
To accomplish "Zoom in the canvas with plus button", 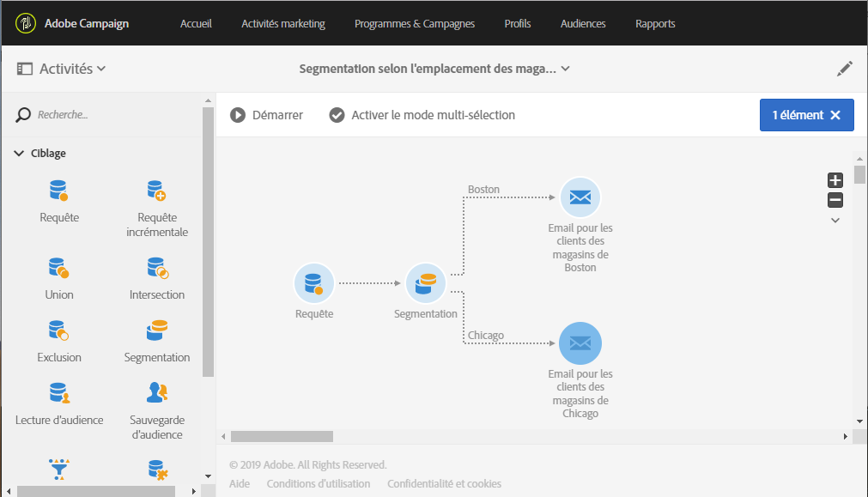I will (x=835, y=180).
